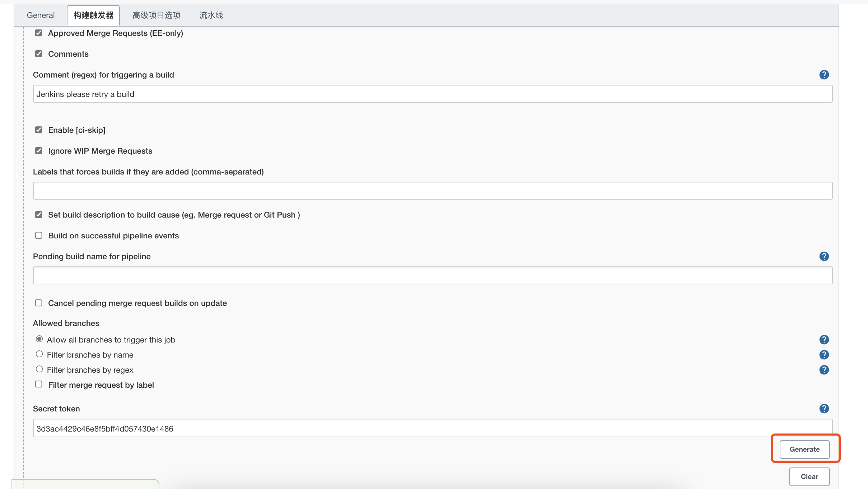Show help for Filter branches by regex
Viewport: 868px width, 489px height.
(x=824, y=370)
